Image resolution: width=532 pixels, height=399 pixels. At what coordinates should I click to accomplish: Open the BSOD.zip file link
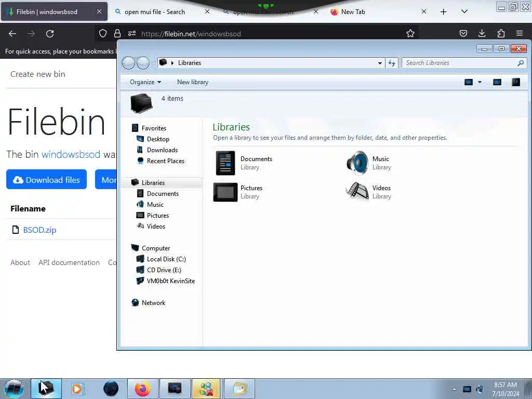[x=39, y=230]
